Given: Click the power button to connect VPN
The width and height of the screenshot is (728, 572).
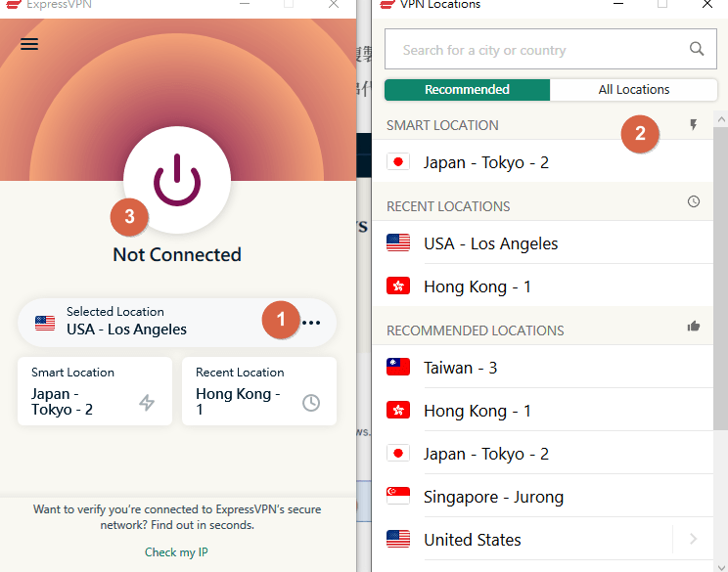Looking at the screenshot, I should coord(177,180).
